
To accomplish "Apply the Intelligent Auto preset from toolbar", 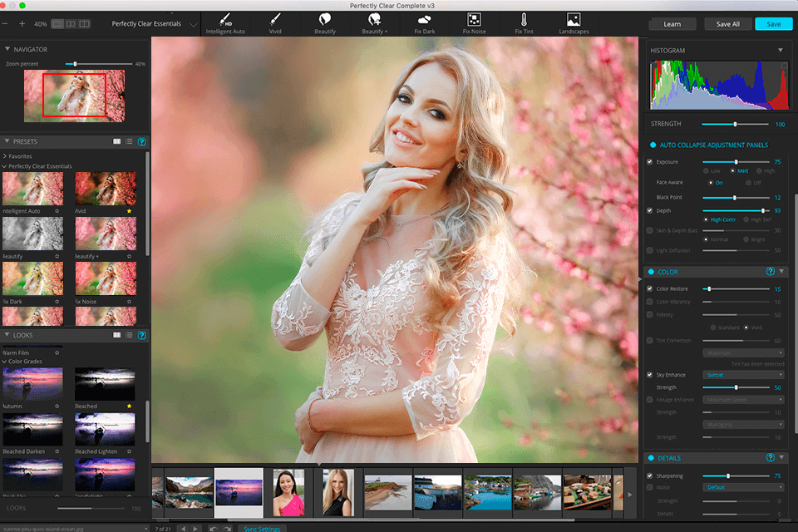I will 225,19.
